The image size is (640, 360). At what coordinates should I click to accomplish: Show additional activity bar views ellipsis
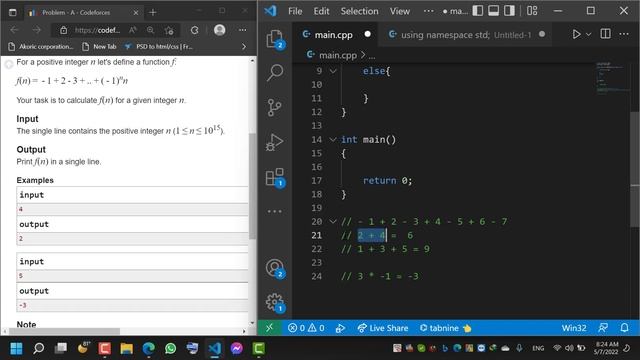click(x=274, y=211)
